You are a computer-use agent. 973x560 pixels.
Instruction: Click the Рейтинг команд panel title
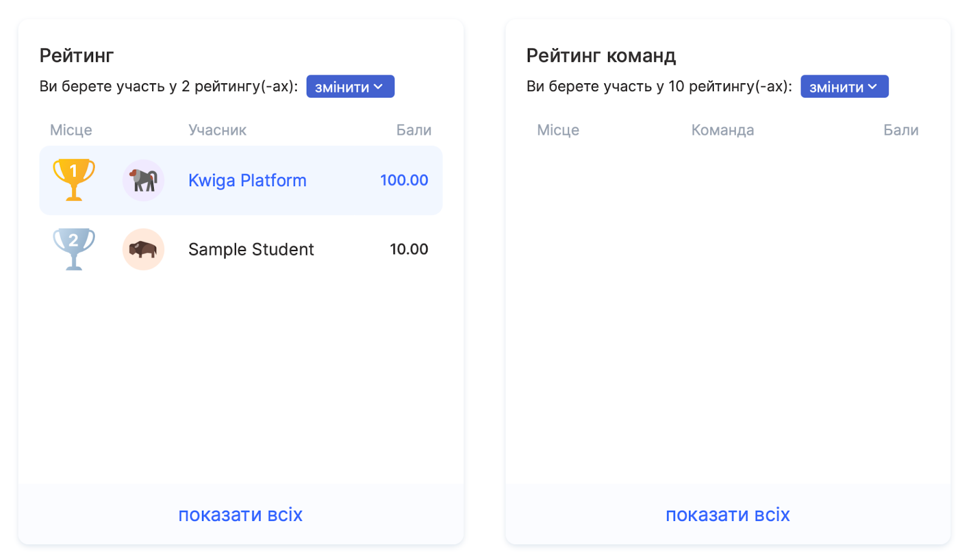click(601, 55)
